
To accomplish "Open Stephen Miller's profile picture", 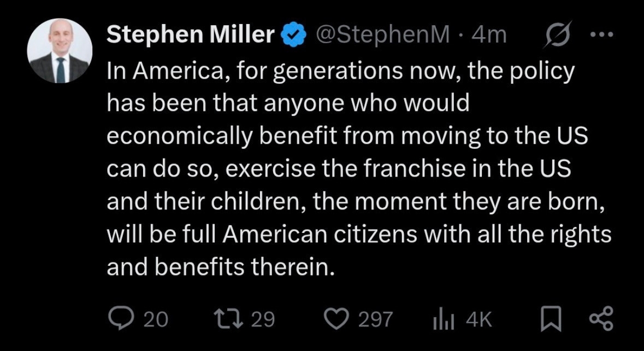I will click(59, 51).
